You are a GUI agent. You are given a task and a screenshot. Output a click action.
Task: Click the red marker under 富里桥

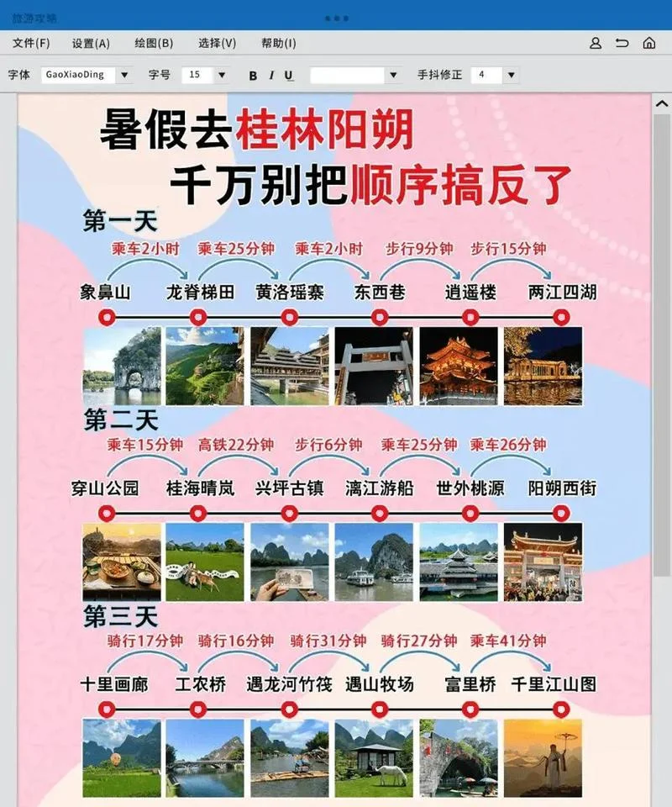(470, 709)
